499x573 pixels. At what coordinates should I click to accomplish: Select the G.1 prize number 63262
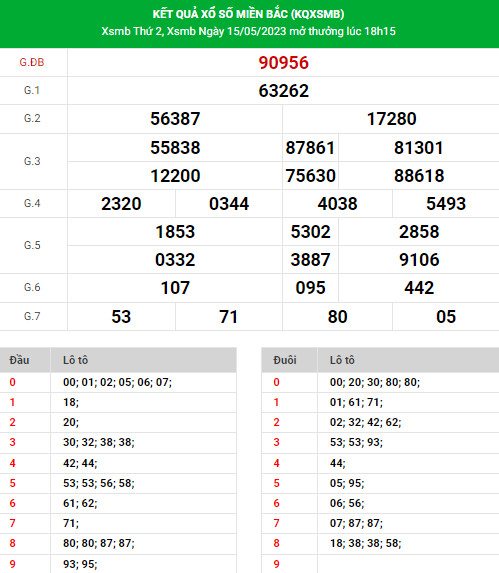[x=283, y=91]
